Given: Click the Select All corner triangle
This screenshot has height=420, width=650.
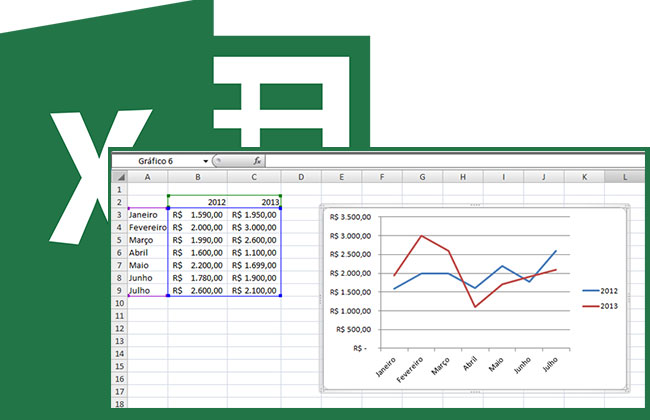Looking at the screenshot, I should (x=120, y=177).
